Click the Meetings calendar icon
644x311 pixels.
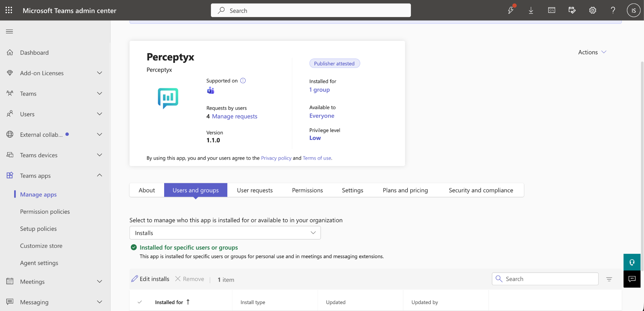click(10, 281)
